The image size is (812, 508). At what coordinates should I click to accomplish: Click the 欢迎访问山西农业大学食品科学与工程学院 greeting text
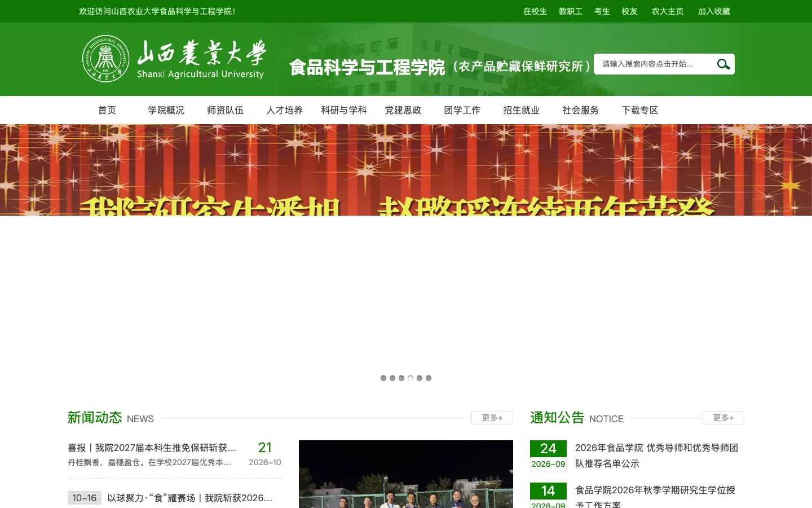click(x=157, y=11)
